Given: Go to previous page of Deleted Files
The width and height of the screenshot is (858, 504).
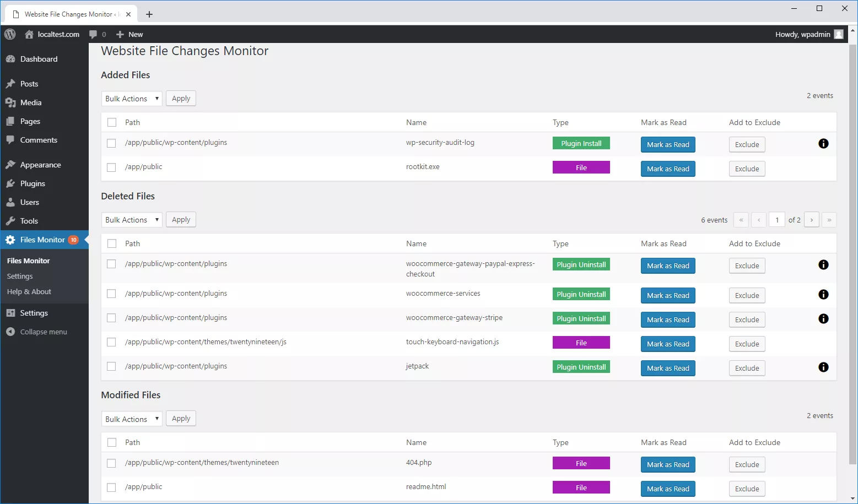Looking at the screenshot, I should [x=759, y=220].
